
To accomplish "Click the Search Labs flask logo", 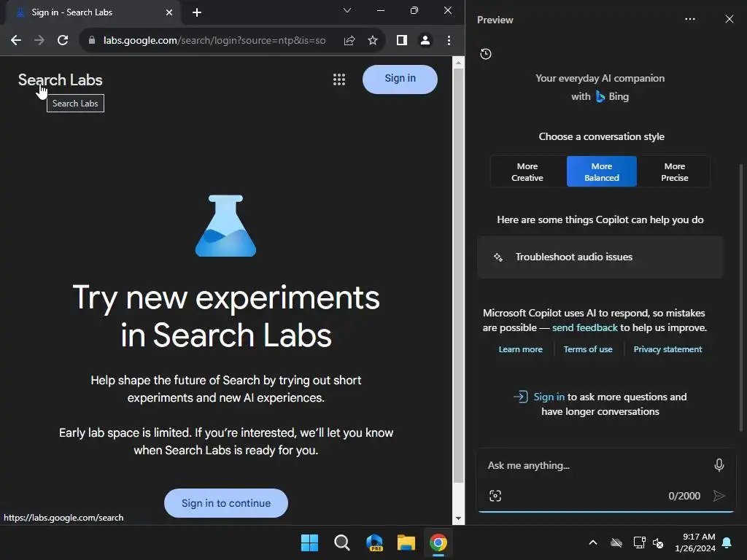I will [226, 226].
